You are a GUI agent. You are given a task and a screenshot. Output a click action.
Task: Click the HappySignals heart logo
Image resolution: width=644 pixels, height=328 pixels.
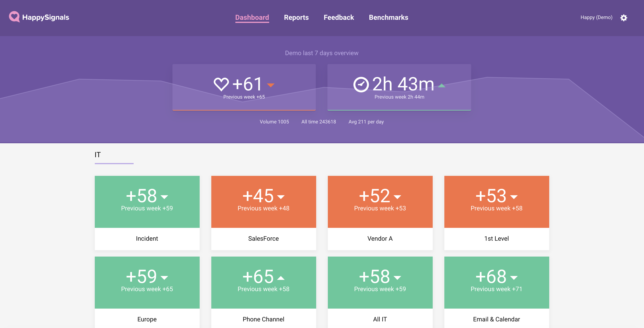click(x=14, y=17)
